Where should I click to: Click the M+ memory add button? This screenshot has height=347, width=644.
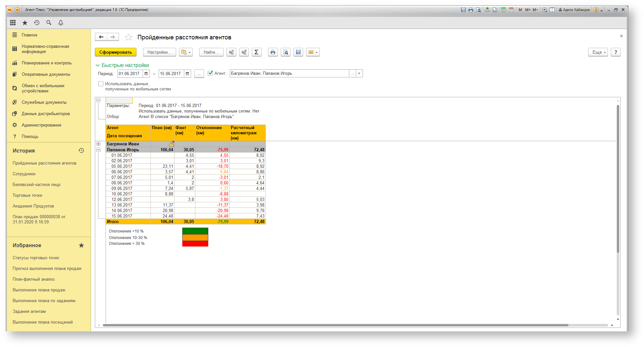(x=528, y=10)
